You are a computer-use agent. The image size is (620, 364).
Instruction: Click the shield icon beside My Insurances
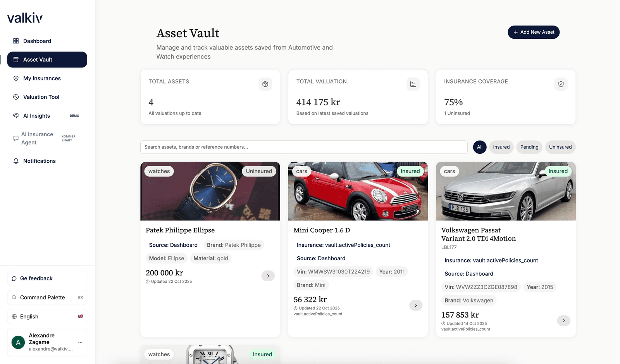point(15,78)
